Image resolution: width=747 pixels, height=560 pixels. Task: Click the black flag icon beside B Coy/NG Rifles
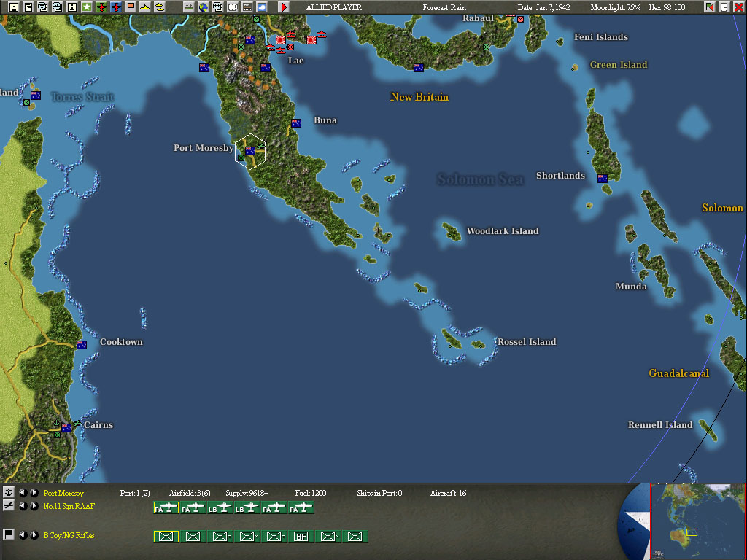click(9, 534)
